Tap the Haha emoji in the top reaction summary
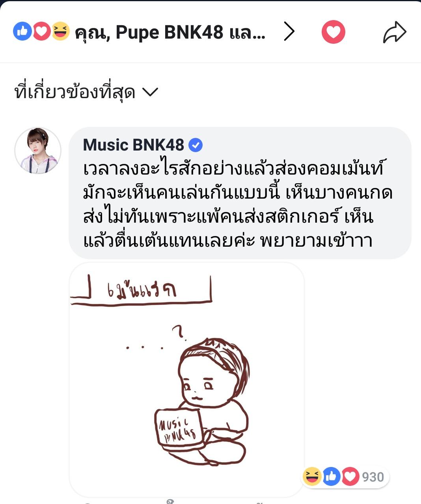421x504 pixels. pyautogui.click(x=60, y=32)
